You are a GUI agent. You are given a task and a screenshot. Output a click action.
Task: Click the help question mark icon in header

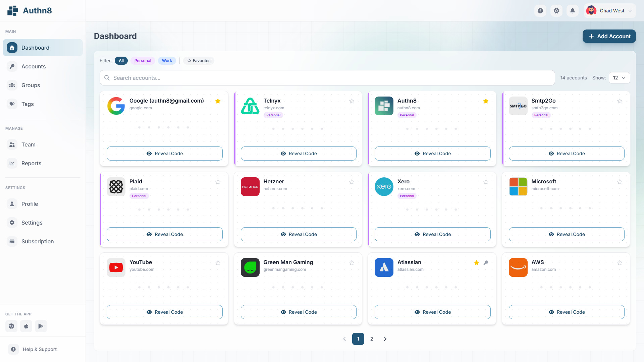coord(540,11)
